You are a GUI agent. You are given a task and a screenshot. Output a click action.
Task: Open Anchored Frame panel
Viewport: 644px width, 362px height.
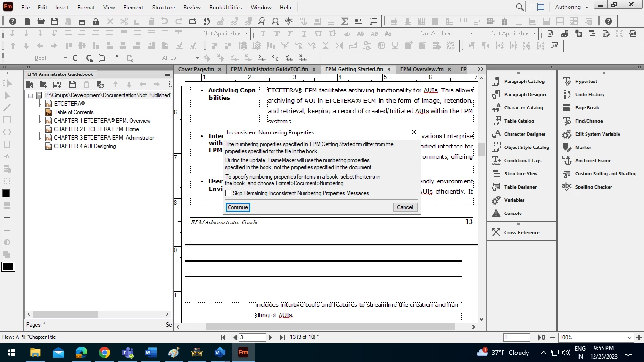(593, 161)
